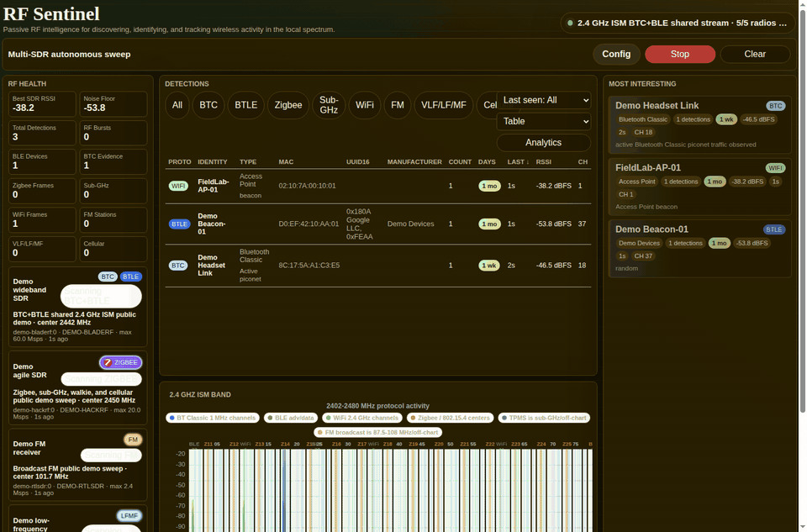Screen dimensions: 807x532
Task: Click the '1 wk' days pill in Demo Headset Link row
Action: pos(489,266)
